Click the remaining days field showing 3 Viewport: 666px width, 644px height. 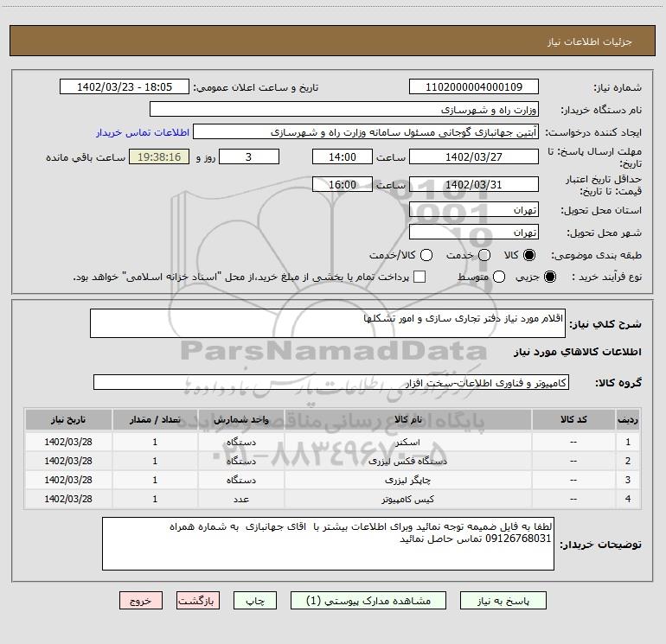(249, 156)
